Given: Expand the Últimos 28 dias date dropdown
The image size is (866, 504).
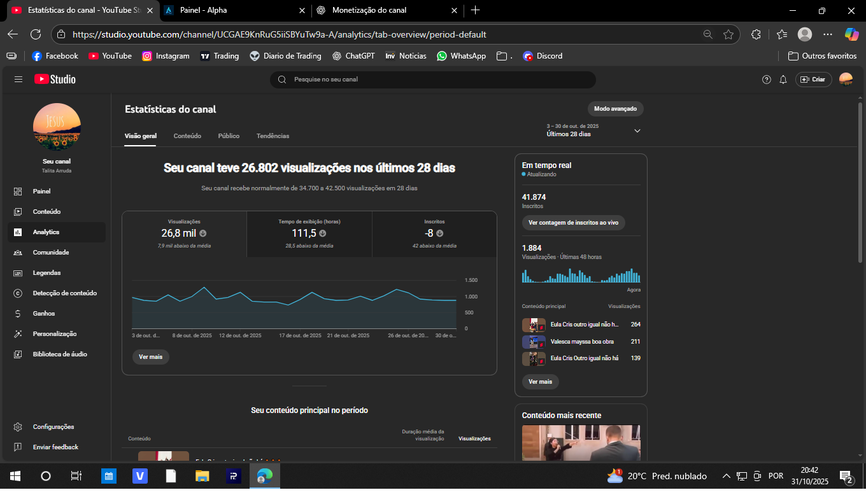Looking at the screenshot, I should pyautogui.click(x=637, y=130).
